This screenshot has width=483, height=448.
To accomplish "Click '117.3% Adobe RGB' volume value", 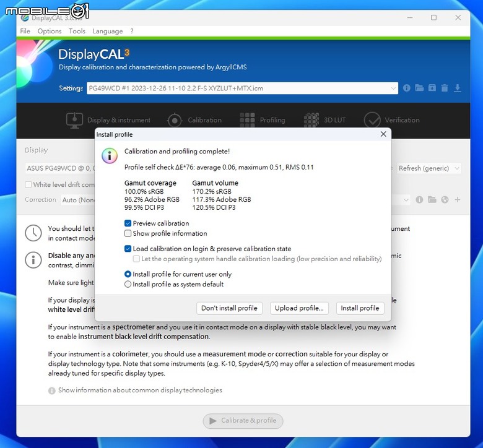I will (x=222, y=199).
